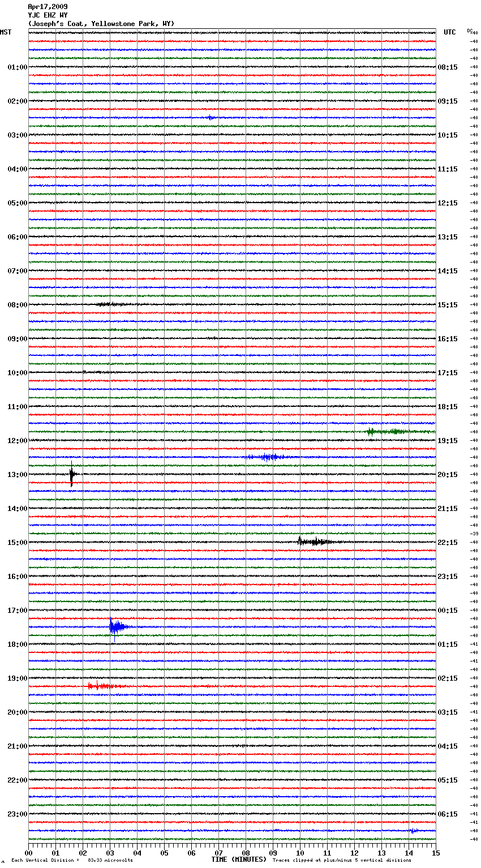Viewport: 481px width, 868px height.
Task: Click the blue tremor burst after 12:00
Action: 269,457
